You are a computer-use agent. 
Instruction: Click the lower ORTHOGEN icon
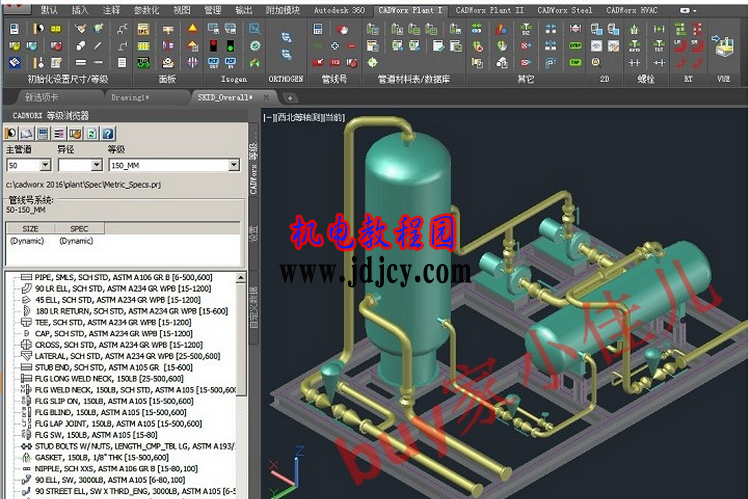(x=286, y=54)
